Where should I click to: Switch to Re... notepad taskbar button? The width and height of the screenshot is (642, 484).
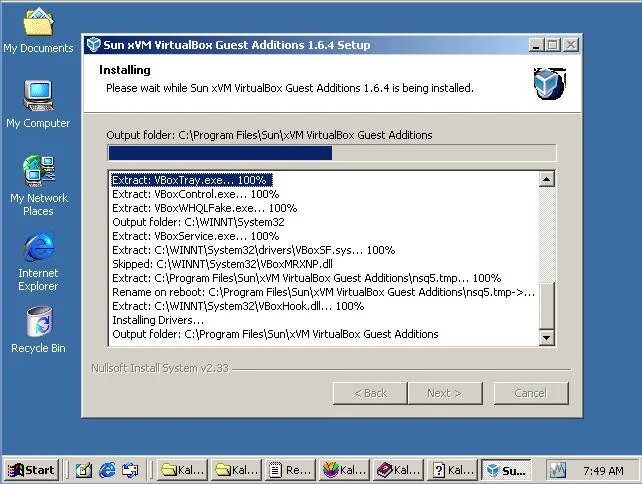(x=290, y=470)
